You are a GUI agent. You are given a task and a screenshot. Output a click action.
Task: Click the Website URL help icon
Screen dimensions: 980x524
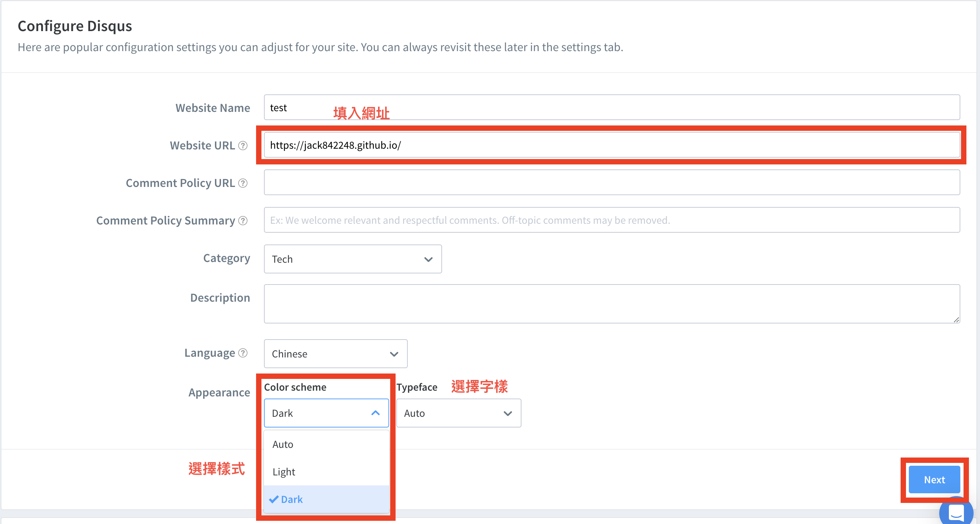coord(243,145)
